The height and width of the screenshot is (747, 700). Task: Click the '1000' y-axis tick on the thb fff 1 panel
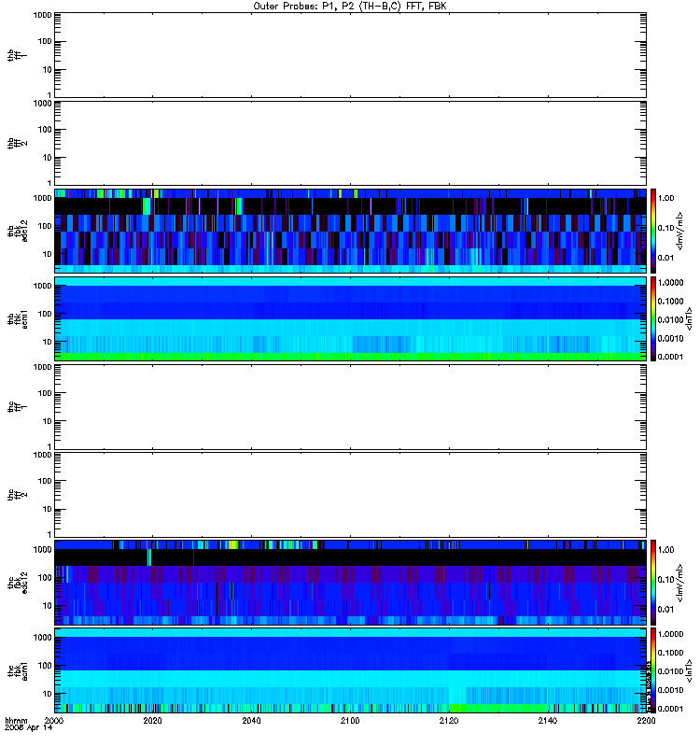[x=42, y=15]
